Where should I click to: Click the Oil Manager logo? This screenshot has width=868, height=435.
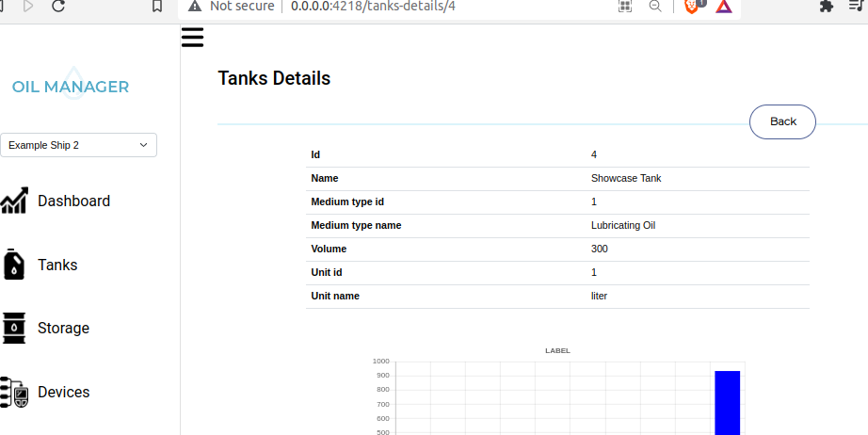(71, 85)
